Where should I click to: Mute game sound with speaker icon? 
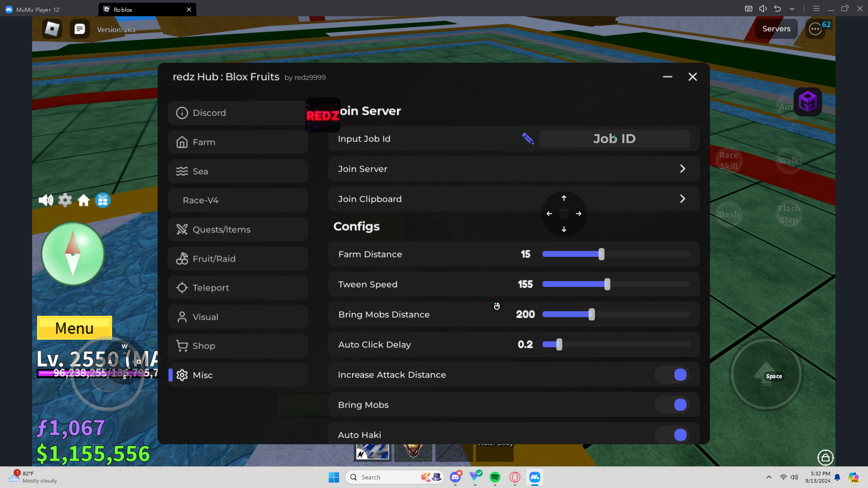pyautogui.click(x=46, y=200)
